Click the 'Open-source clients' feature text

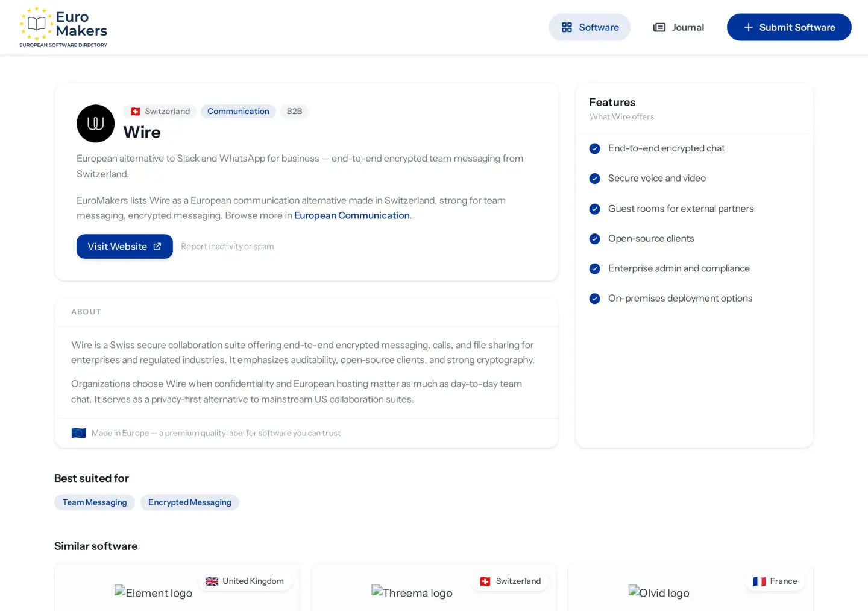(651, 239)
